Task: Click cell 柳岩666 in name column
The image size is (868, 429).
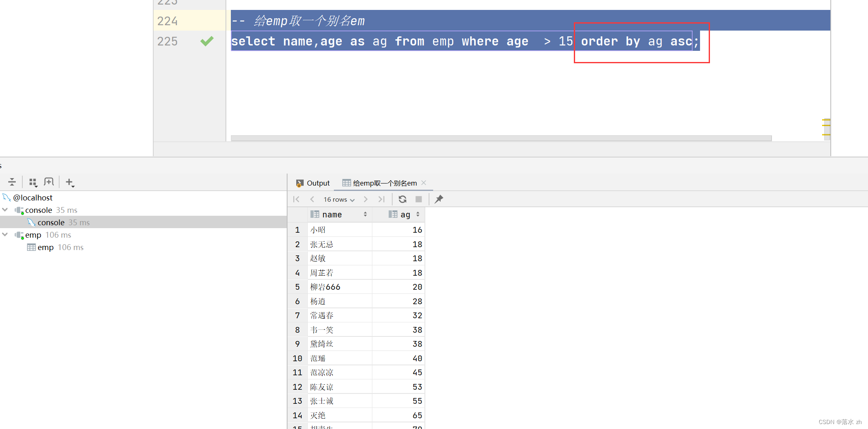Action: click(x=339, y=287)
